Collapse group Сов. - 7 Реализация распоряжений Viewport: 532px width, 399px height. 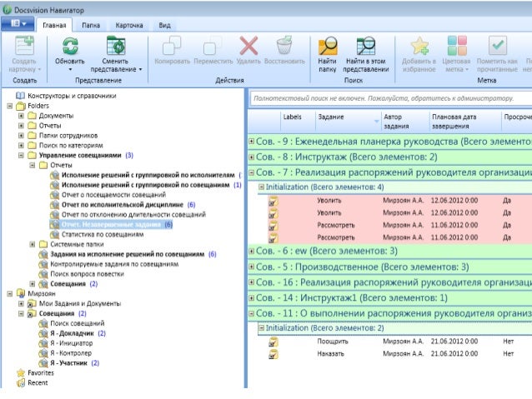pyautogui.click(x=252, y=172)
